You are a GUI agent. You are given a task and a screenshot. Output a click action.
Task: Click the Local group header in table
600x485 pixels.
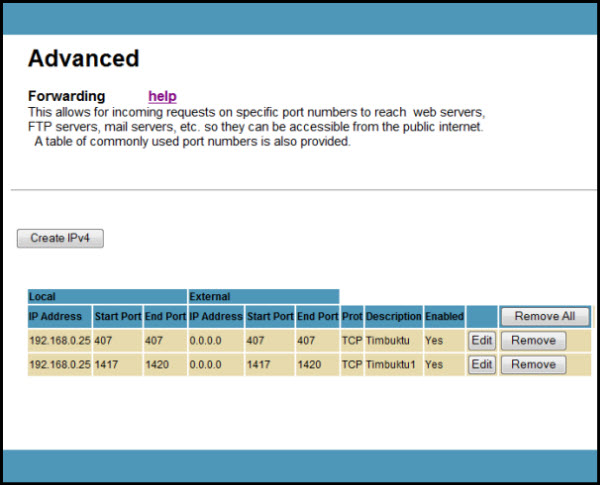43,296
